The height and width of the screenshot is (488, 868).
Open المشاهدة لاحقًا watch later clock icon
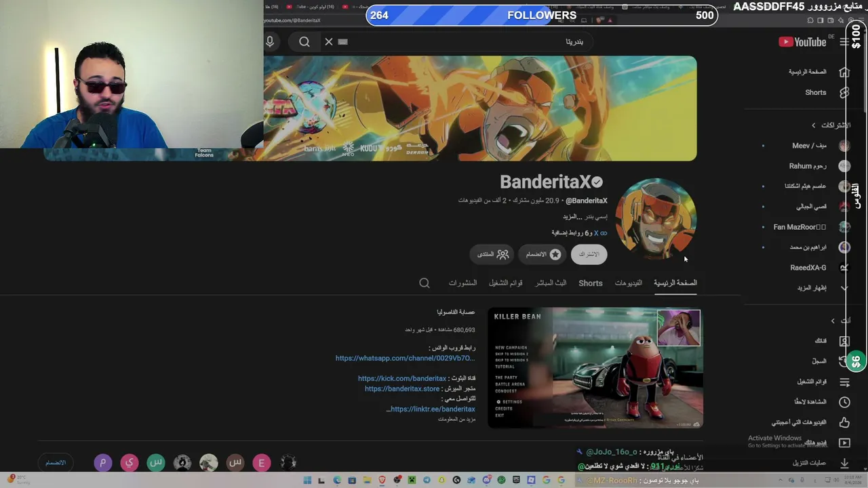pyautogui.click(x=844, y=402)
